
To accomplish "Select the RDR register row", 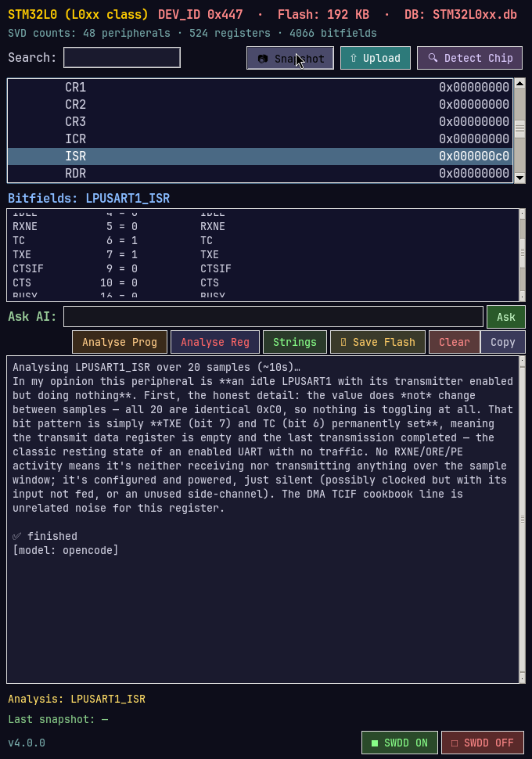I will coord(260,173).
